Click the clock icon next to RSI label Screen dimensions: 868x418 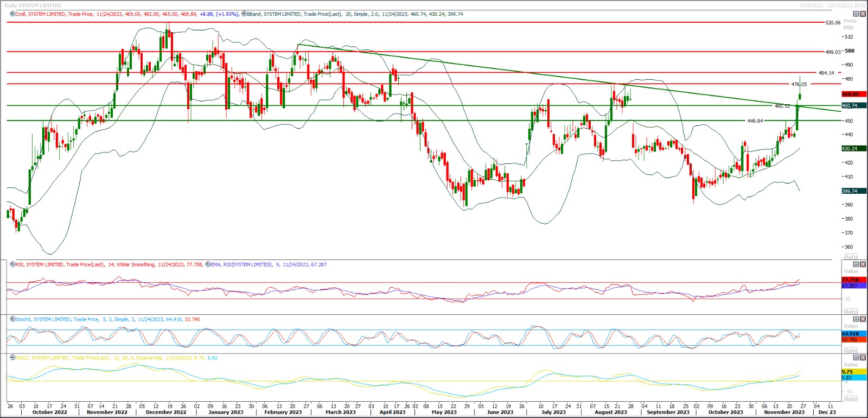tap(12, 264)
